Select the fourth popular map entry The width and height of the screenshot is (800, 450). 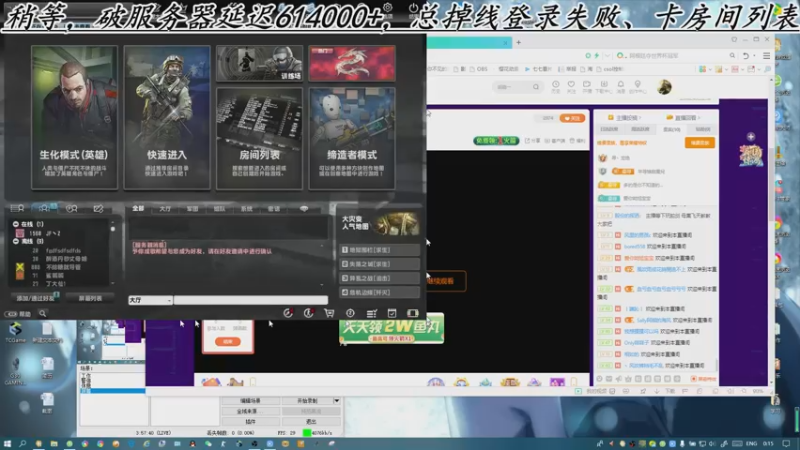click(x=380, y=292)
